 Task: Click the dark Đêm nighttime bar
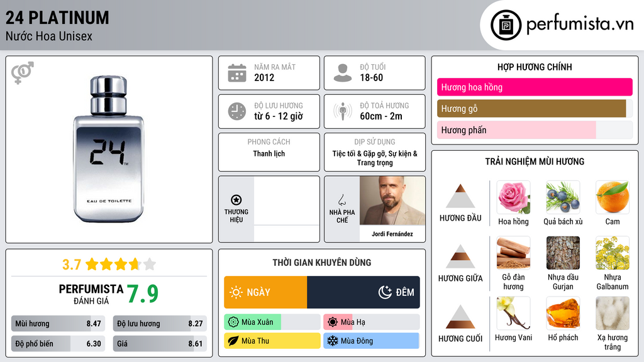click(363, 292)
